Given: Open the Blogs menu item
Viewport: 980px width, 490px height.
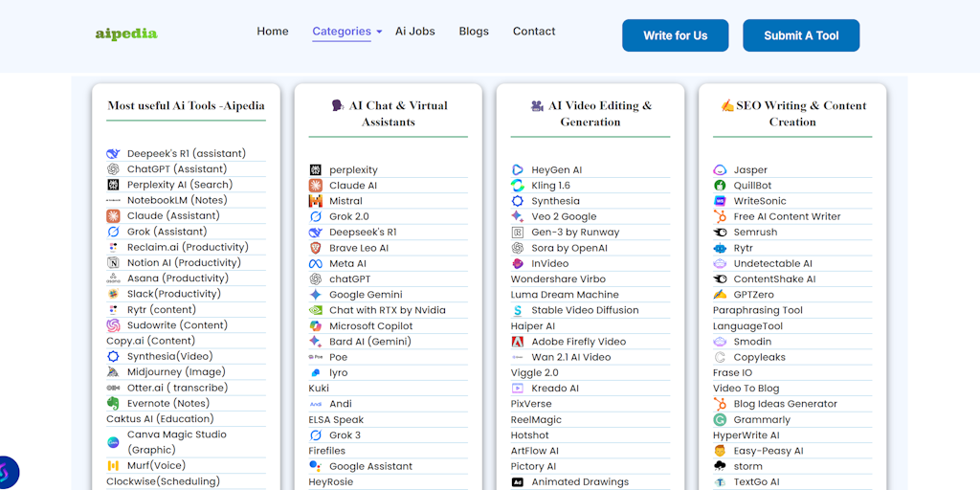Looking at the screenshot, I should click(474, 32).
